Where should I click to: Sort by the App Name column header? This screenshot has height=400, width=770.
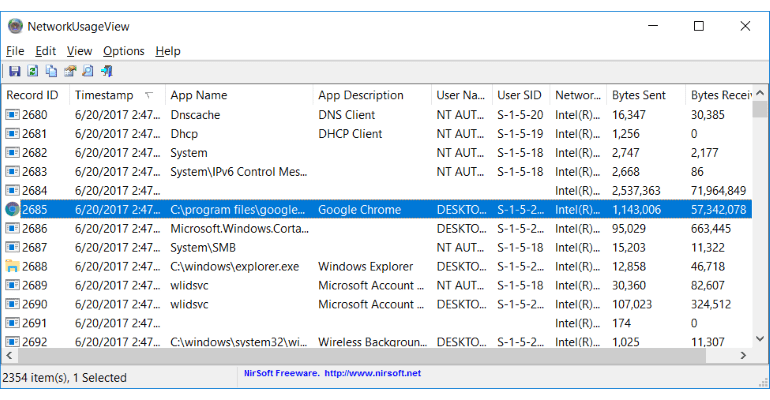coord(198,95)
